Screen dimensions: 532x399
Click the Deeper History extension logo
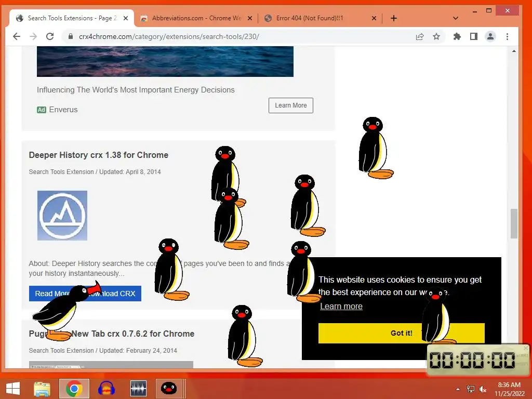point(62,216)
